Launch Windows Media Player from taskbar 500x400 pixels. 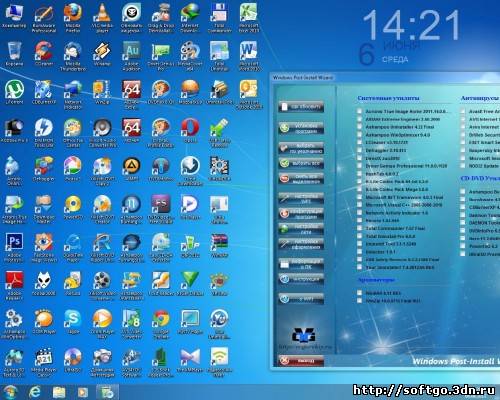coord(83,392)
